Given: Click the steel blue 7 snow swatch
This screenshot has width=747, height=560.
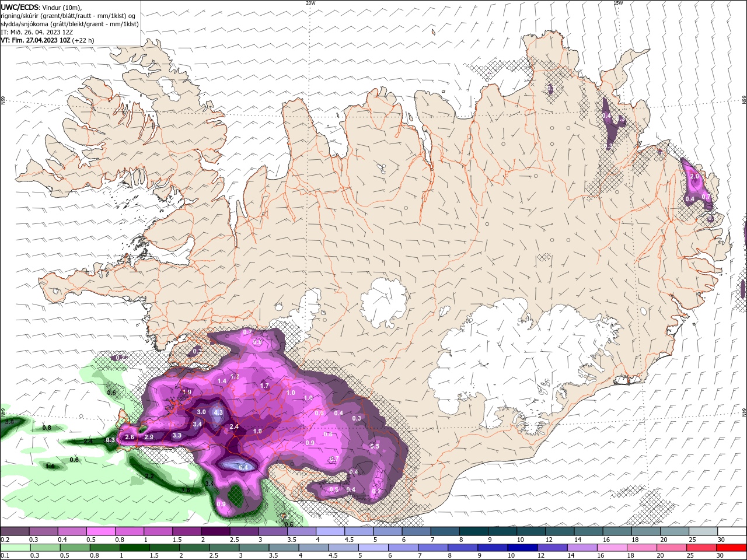Looking at the screenshot, I should (x=445, y=531).
